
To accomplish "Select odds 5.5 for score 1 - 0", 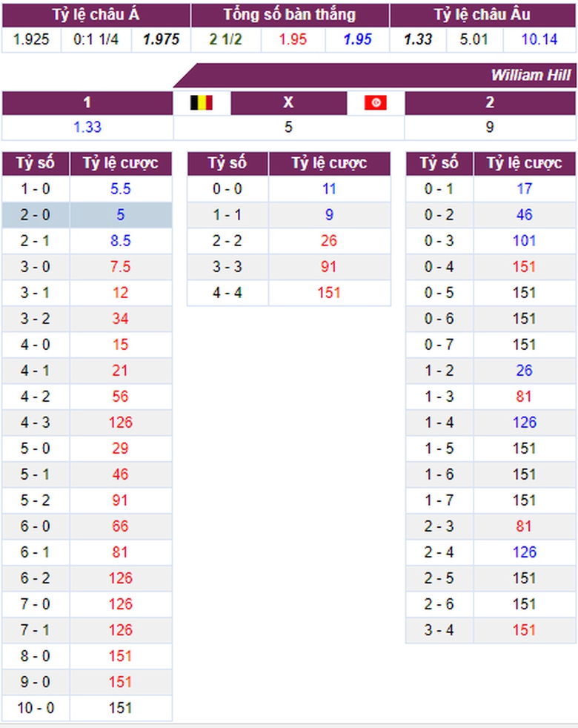I will [x=121, y=189].
